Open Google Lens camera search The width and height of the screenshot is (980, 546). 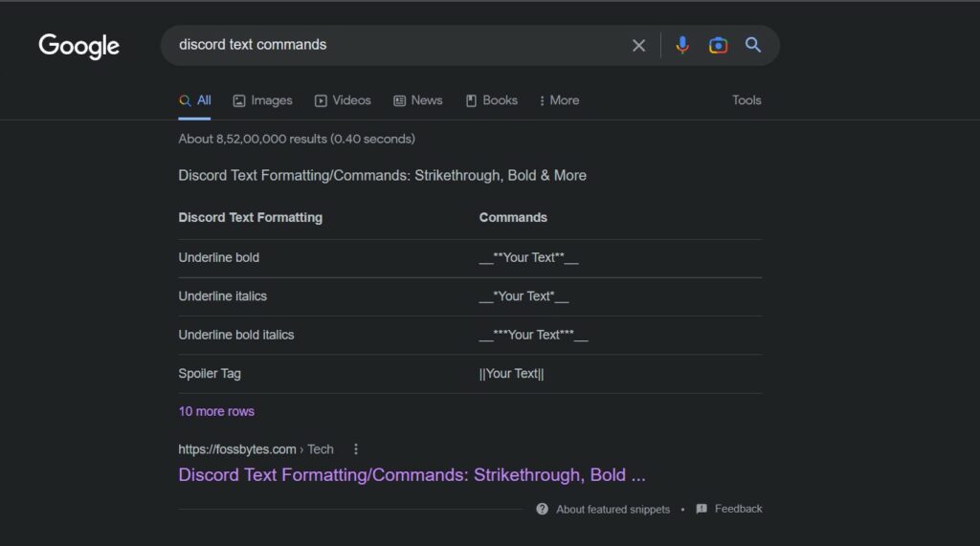pyautogui.click(x=718, y=45)
